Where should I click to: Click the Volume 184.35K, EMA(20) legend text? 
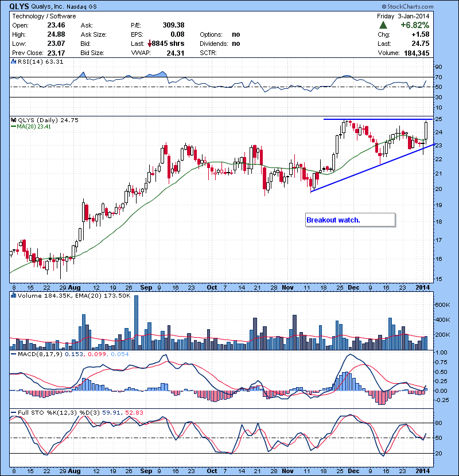(x=74, y=296)
